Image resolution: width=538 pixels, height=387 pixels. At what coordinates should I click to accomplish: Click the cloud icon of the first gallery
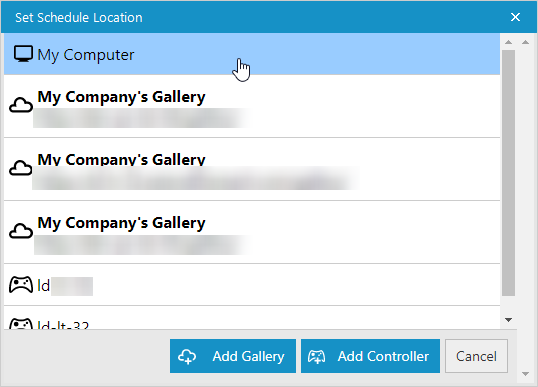(21, 105)
